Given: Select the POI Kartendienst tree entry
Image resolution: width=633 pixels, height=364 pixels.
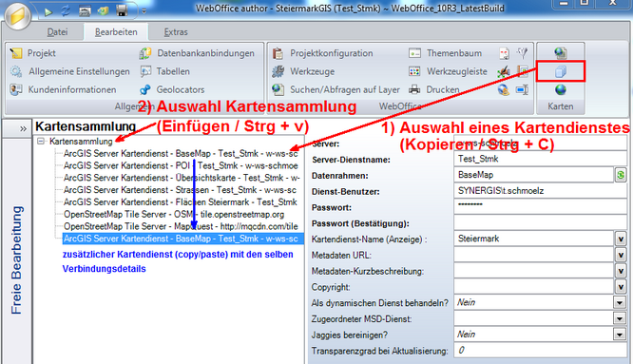Looking at the screenshot, I should pyautogui.click(x=181, y=166).
